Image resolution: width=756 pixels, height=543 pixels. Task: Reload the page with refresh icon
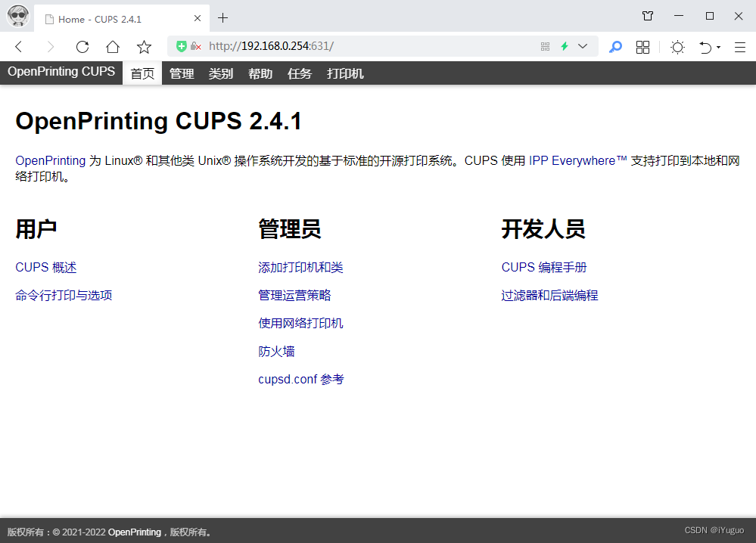(82, 47)
